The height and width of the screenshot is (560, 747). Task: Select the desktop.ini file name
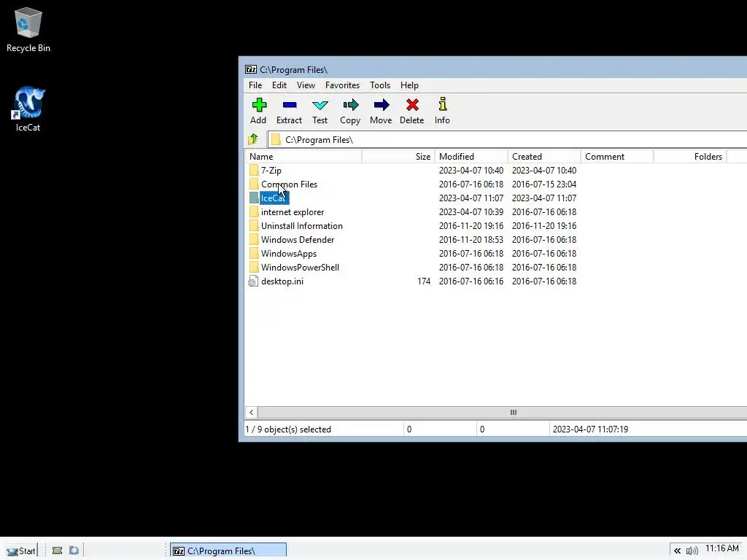click(x=282, y=281)
